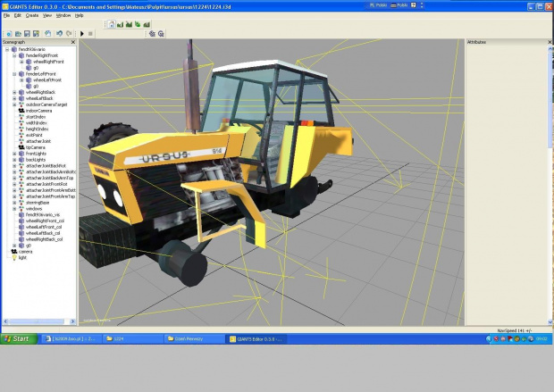Open the Help menu

tap(80, 15)
